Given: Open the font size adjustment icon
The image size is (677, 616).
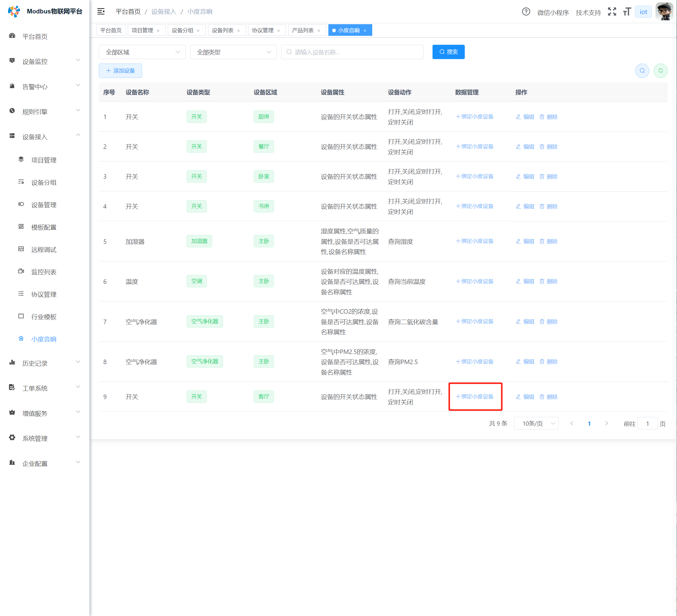Looking at the screenshot, I should tap(627, 12).
